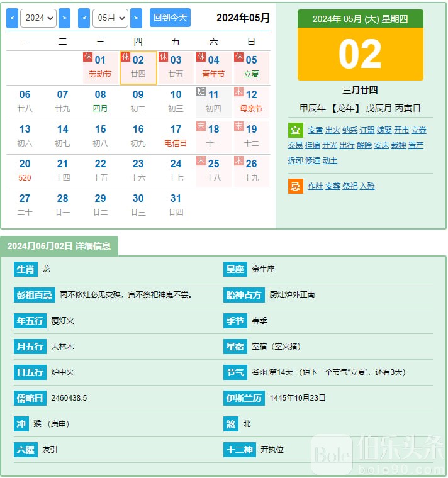Go to previous year arrow
The height and width of the screenshot is (478, 448).
[12, 18]
